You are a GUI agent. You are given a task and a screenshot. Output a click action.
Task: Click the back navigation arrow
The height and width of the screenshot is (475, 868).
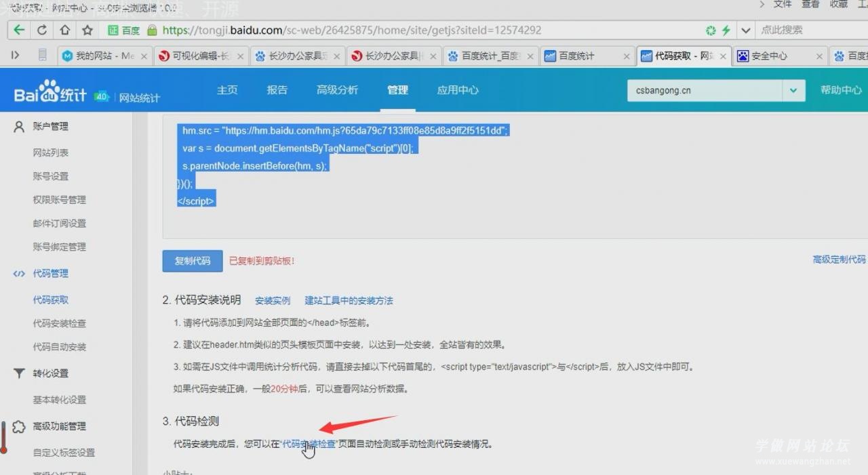point(18,29)
